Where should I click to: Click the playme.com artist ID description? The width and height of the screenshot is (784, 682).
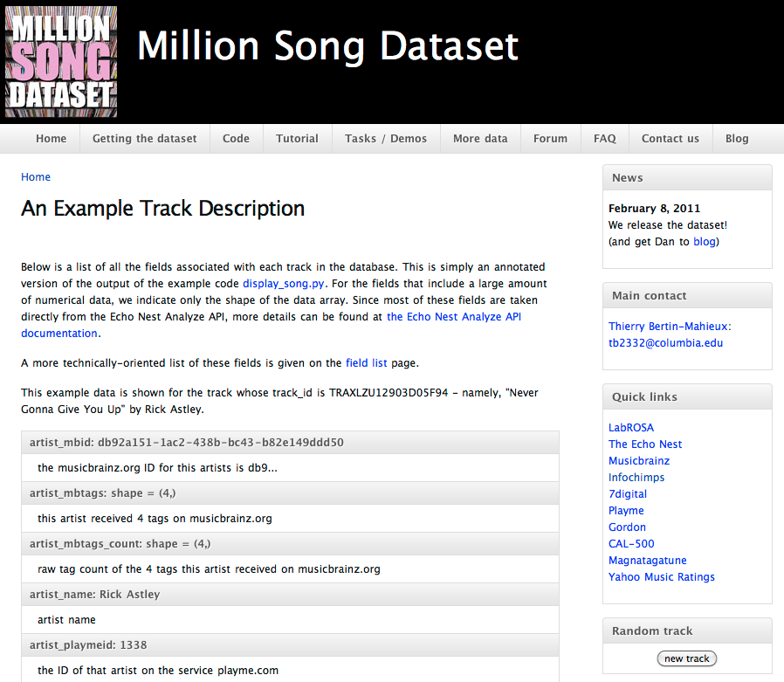click(158, 670)
